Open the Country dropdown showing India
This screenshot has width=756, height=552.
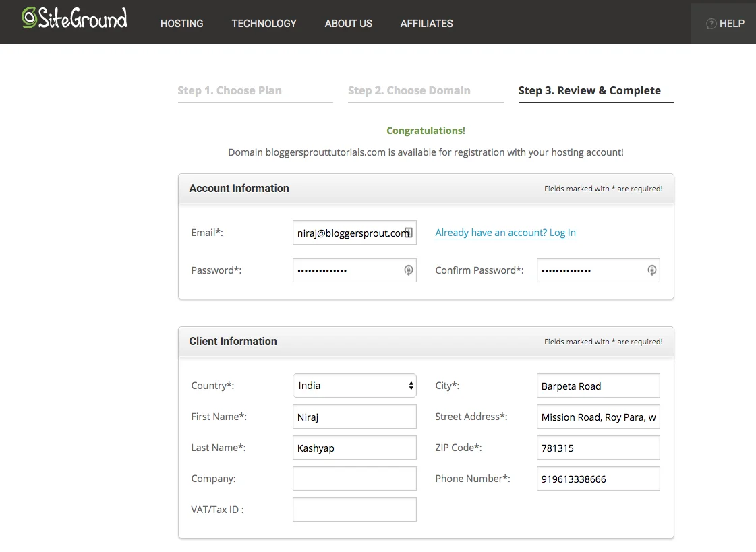pyautogui.click(x=354, y=385)
